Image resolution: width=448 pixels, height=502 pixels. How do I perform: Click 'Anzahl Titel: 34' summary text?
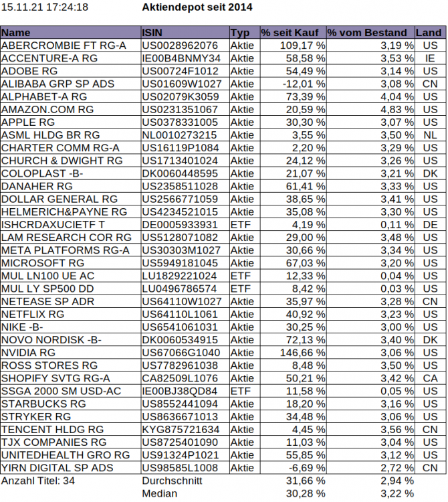[38, 481]
